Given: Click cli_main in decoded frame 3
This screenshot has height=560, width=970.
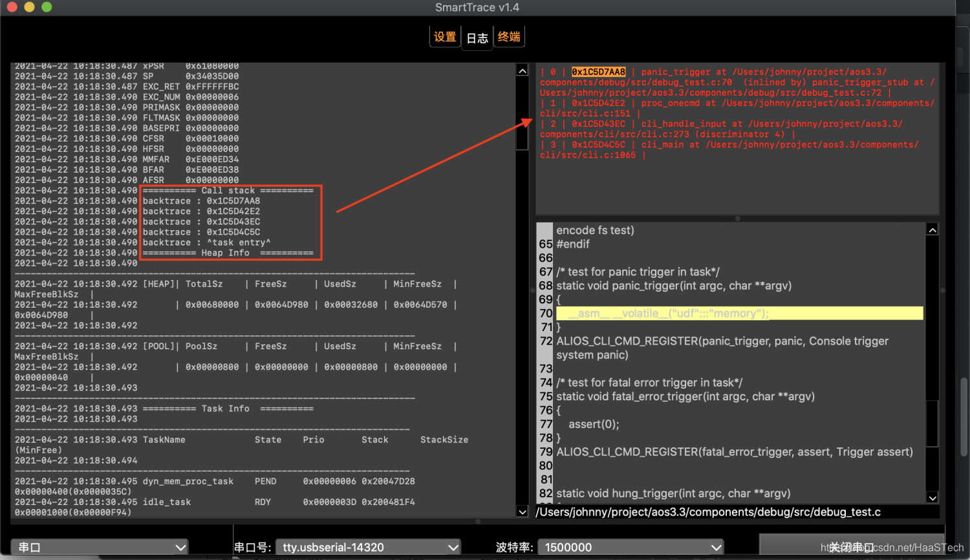Looking at the screenshot, I should [x=663, y=144].
